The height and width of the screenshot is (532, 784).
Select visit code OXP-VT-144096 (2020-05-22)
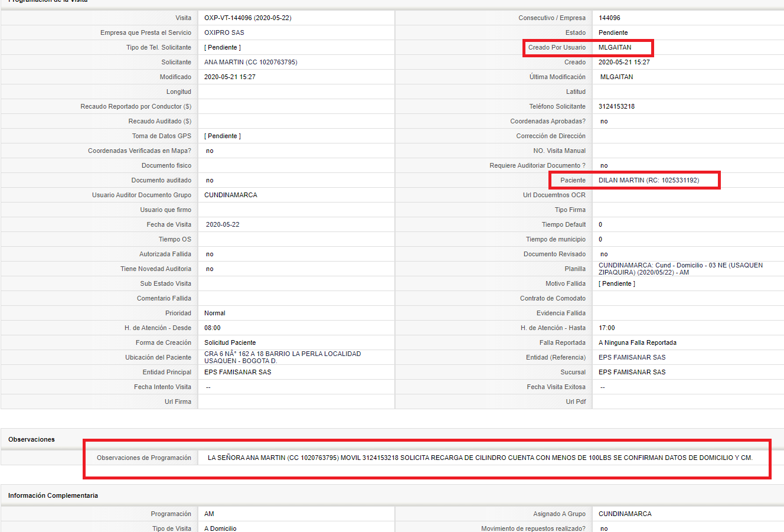click(247, 18)
